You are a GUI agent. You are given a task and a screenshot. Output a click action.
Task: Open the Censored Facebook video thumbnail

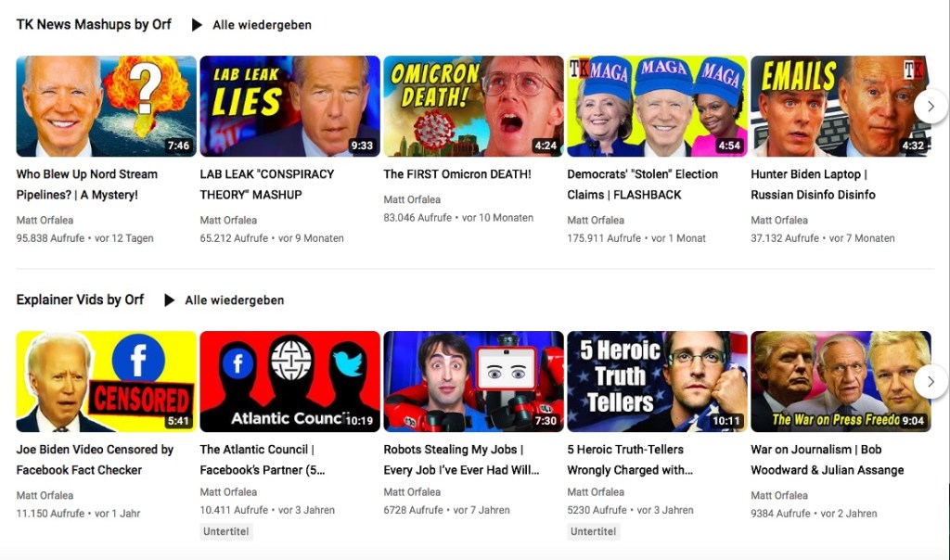(107, 381)
